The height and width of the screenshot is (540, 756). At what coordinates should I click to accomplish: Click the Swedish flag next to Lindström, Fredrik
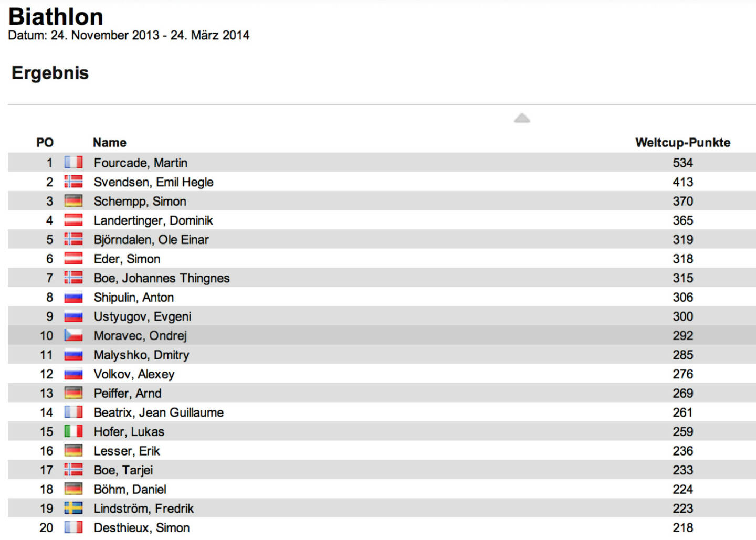[x=73, y=508]
